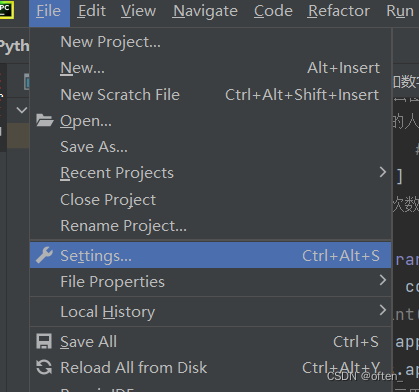Screen dimensions: 419x392
Task: Open the Refactor menu
Action: coord(339,11)
